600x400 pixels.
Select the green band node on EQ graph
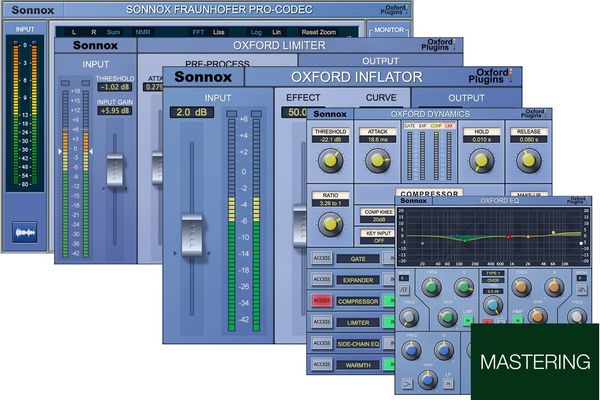pos(465,241)
